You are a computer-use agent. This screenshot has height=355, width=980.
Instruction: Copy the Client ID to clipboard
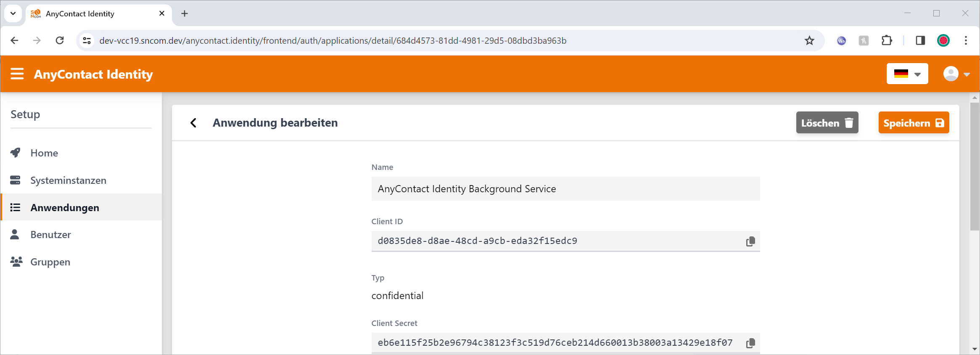(750, 241)
